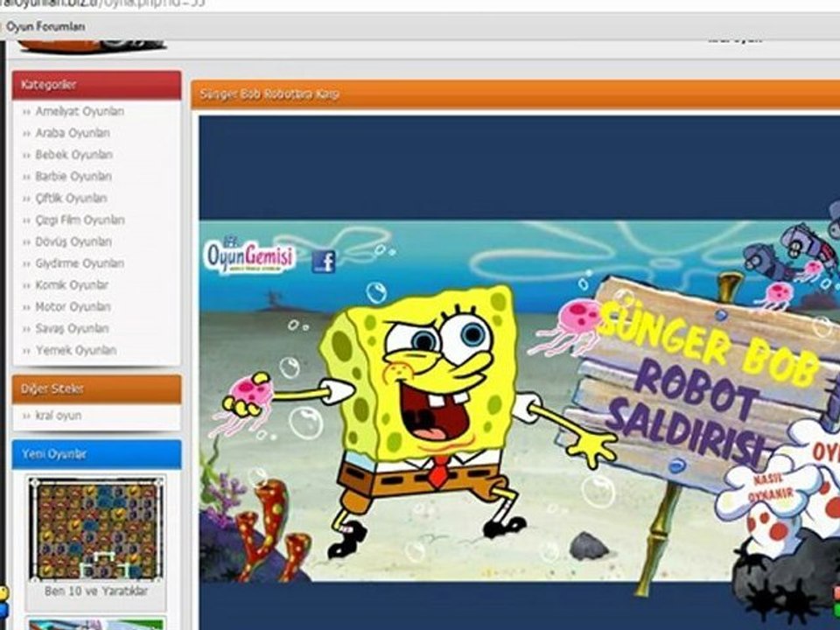Open Çiftlik Oyunları category

pyautogui.click(x=71, y=199)
